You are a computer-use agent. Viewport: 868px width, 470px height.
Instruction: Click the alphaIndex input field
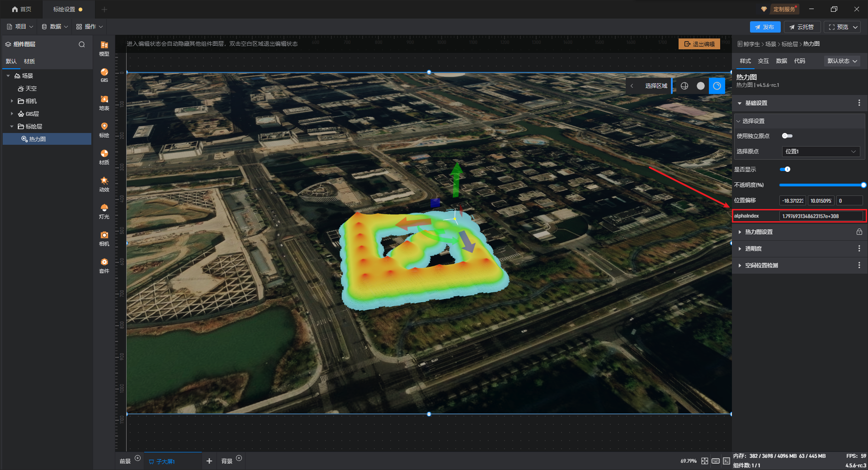[x=821, y=216]
